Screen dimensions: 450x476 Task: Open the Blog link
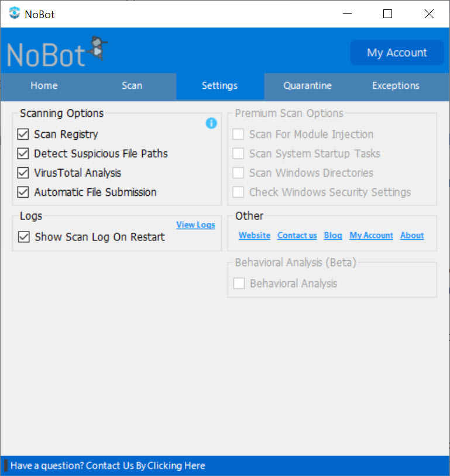333,235
